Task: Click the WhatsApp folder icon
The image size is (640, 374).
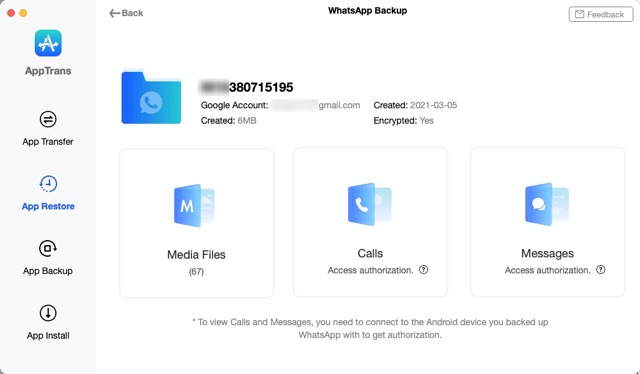Action: pos(151,97)
